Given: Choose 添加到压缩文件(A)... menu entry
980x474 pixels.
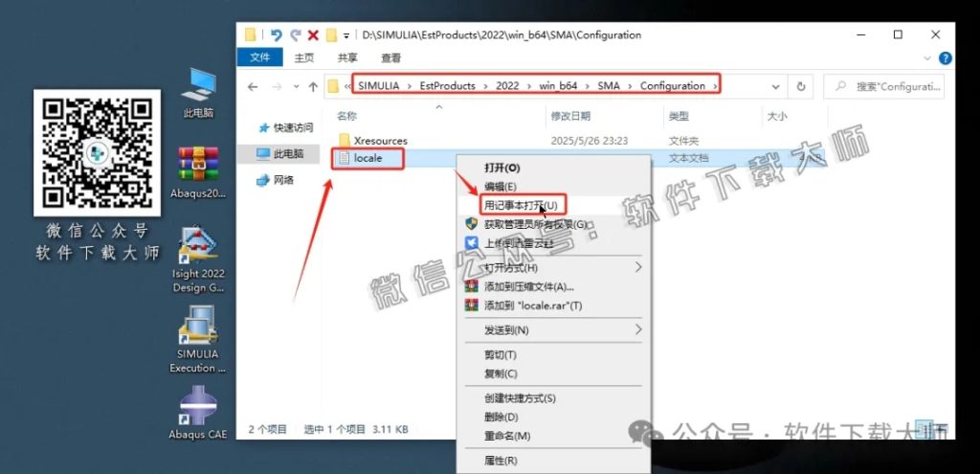Looking at the screenshot, I should 528,286.
